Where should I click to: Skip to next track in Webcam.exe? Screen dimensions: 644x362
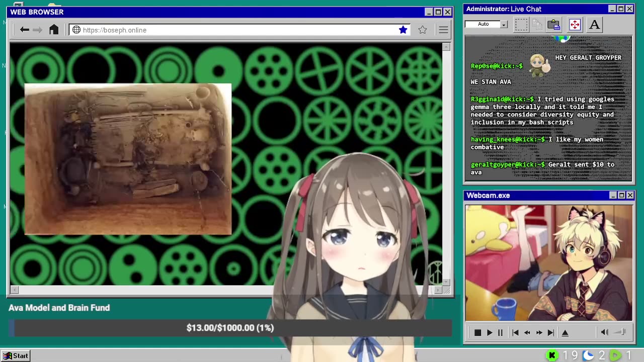tap(550, 332)
